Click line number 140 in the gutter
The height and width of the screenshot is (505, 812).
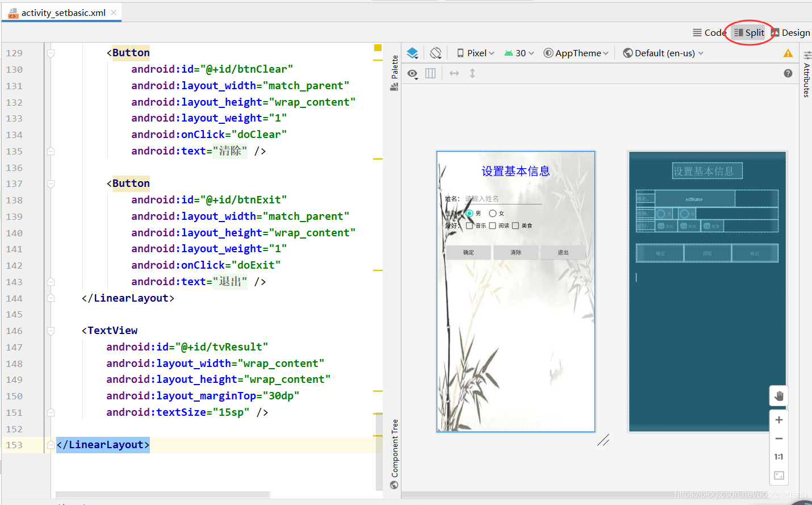(x=14, y=233)
